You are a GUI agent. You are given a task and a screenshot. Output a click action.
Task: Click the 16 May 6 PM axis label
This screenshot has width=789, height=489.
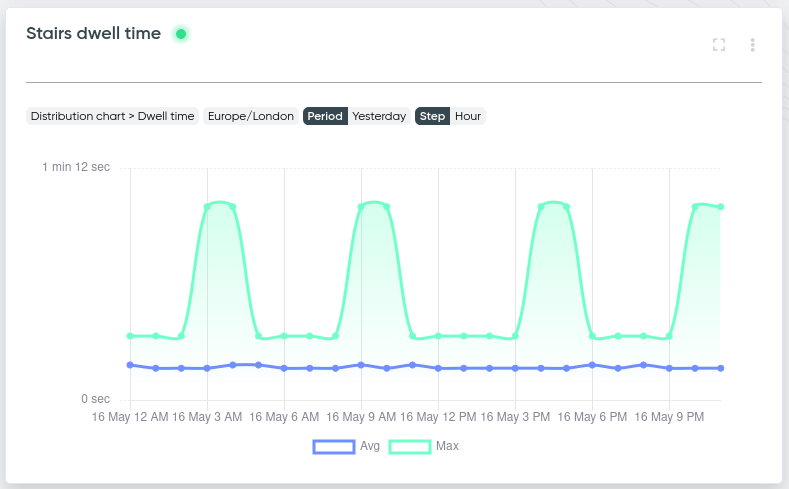[592, 417]
